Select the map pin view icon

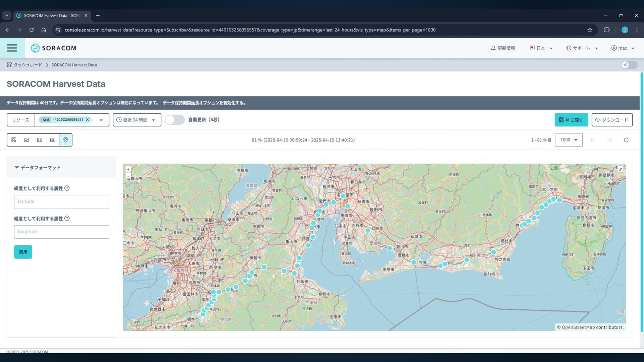[x=66, y=140]
